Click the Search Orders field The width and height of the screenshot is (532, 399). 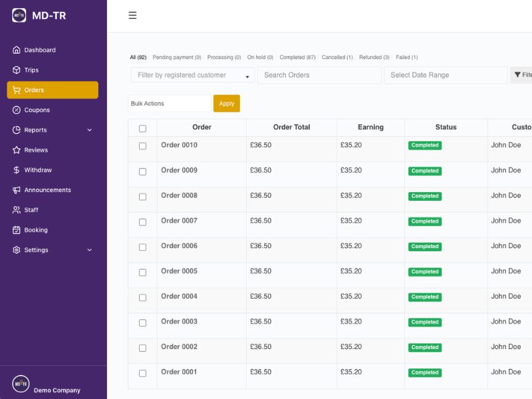pyautogui.click(x=319, y=75)
